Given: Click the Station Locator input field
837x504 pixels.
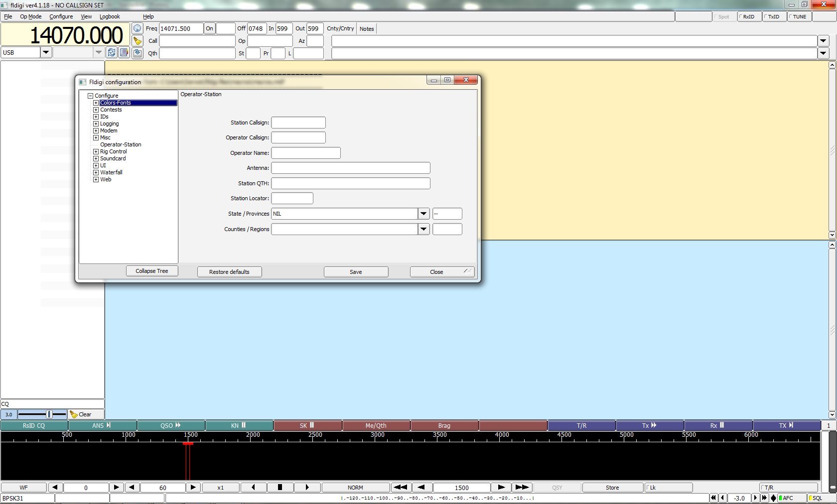Looking at the screenshot, I should click(292, 198).
